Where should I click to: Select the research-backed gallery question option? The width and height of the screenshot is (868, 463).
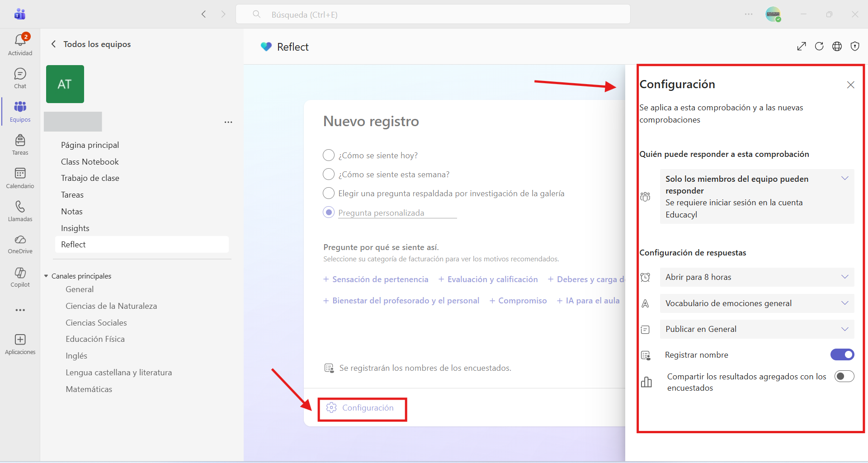(329, 193)
